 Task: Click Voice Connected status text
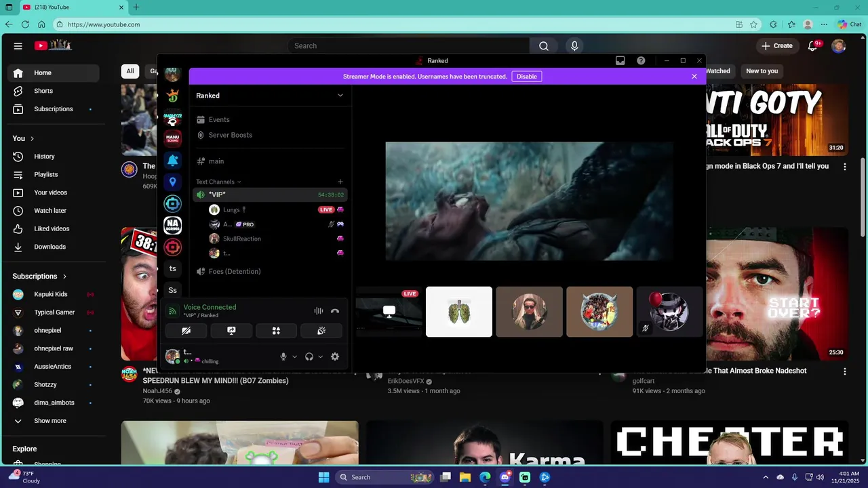[x=210, y=307]
